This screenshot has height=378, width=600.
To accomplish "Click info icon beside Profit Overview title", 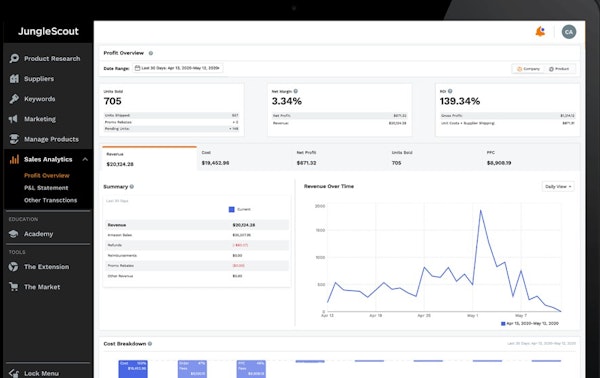I will [151, 53].
